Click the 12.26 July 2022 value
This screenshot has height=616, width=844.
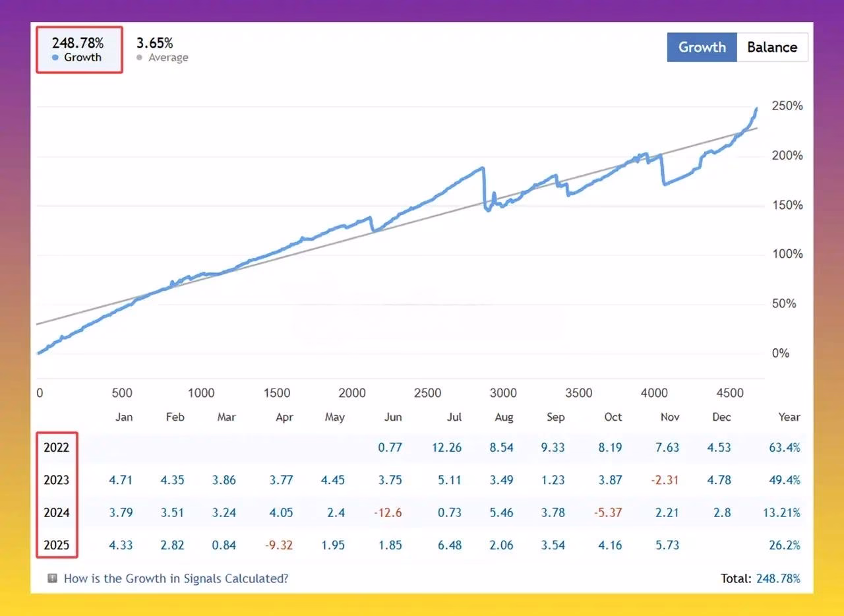447,448
